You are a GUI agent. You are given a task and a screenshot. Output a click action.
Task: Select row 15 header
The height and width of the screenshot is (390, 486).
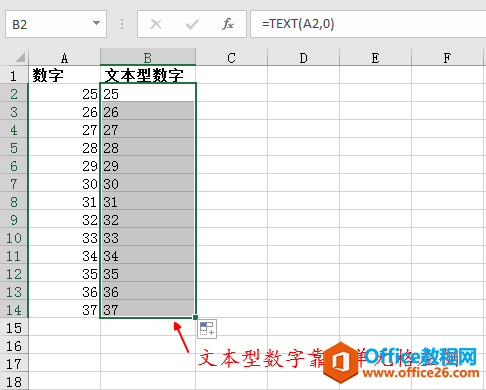14,327
